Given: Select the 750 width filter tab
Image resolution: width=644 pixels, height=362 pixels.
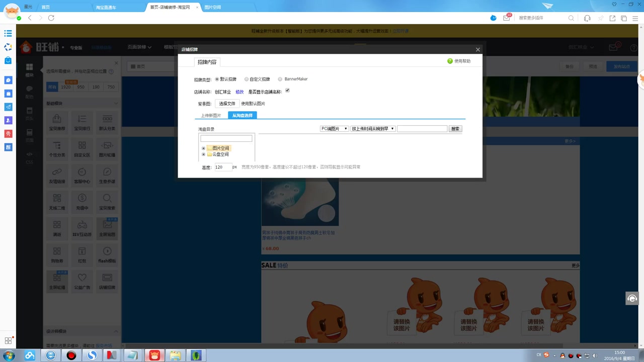Looking at the screenshot, I should 111,87.
